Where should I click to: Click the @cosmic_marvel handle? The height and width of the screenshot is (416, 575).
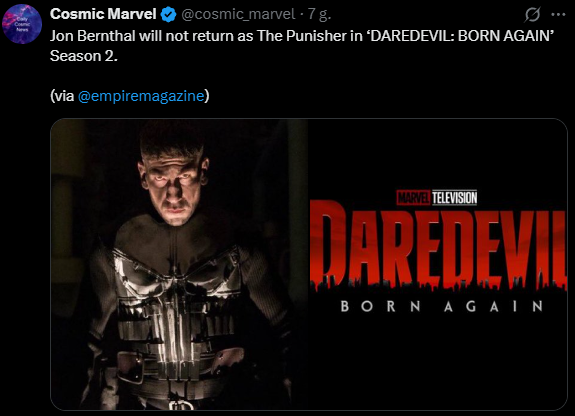point(238,14)
